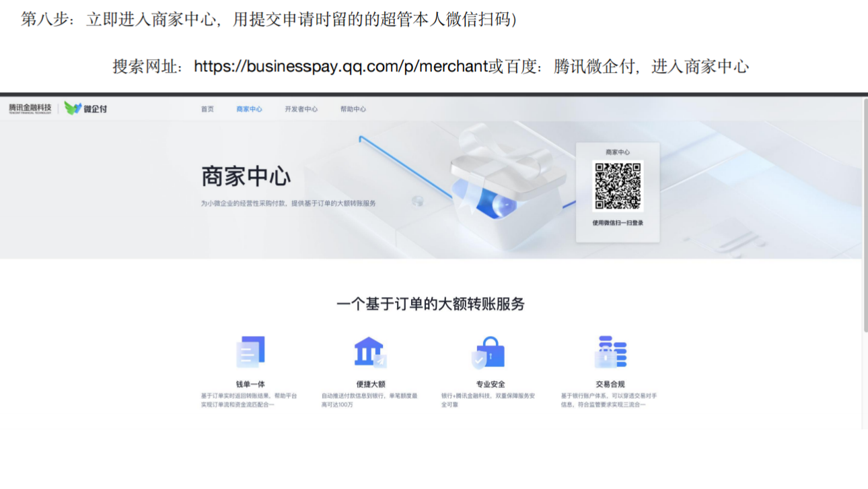
Task: Click the 交易合规 stacked data icon
Action: 610,352
